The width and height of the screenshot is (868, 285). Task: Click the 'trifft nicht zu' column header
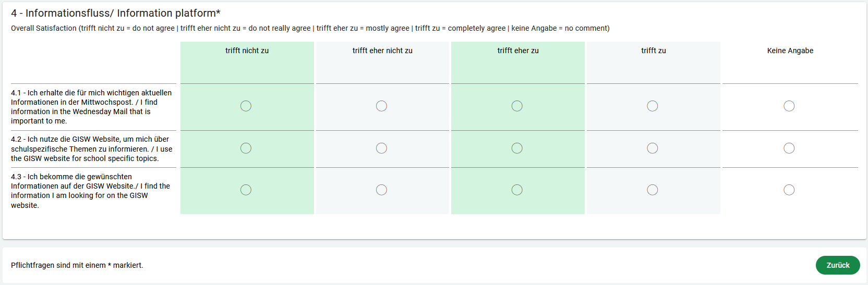pyautogui.click(x=247, y=51)
